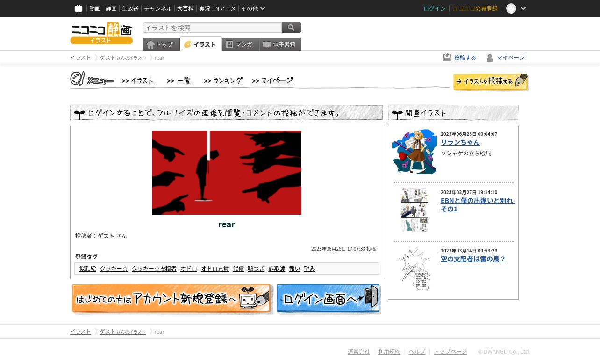Open the main rear illustration image
The height and width of the screenshot is (364, 600).
pyautogui.click(x=227, y=173)
